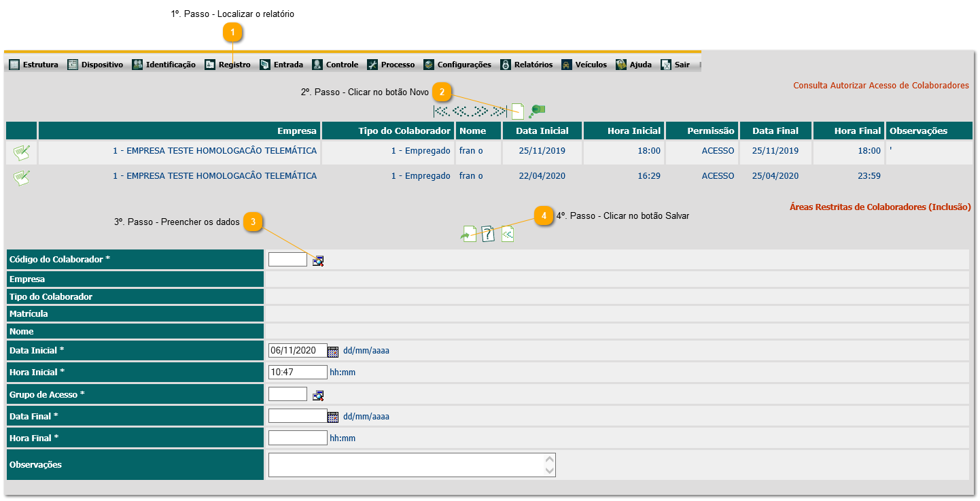The image size is (980, 501).
Task: Click Áreas Restritas de Colaboradores (Inclusão) heading
Action: click(x=880, y=207)
